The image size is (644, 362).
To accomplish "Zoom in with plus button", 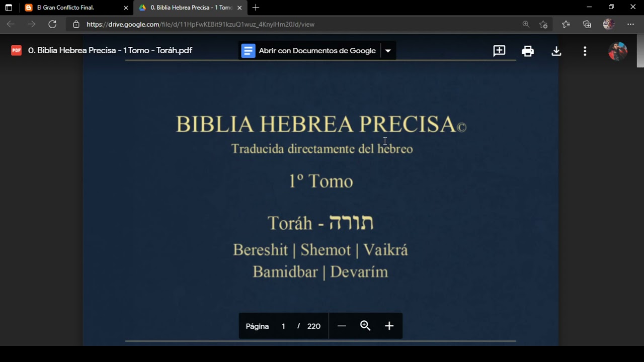I will tap(389, 326).
